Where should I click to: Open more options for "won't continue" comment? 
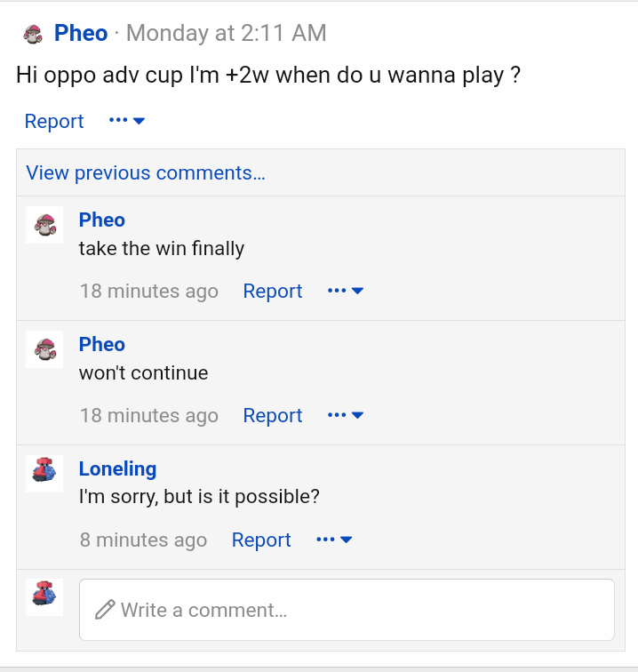tap(346, 415)
